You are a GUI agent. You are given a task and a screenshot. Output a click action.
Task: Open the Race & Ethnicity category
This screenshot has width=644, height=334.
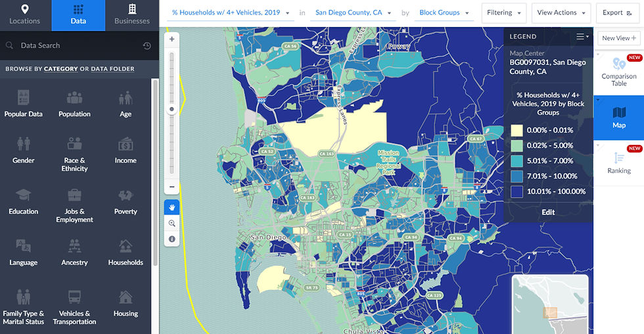(x=74, y=154)
